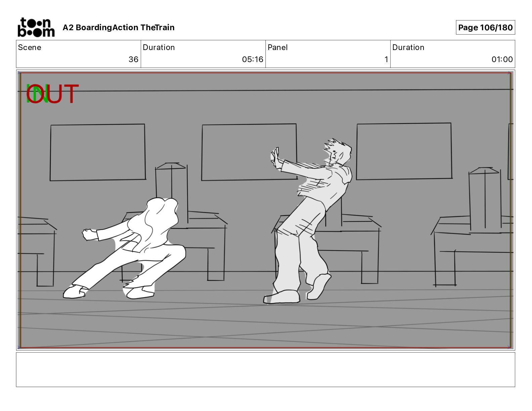Click the 'Page 106/180' box
The image size is (532, 411).
485,28
